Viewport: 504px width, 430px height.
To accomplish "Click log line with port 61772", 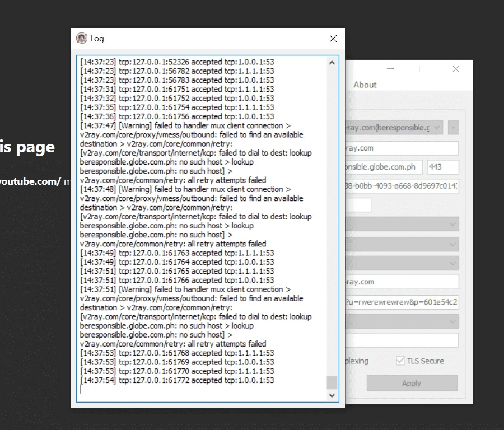I will tap(177, 381).
